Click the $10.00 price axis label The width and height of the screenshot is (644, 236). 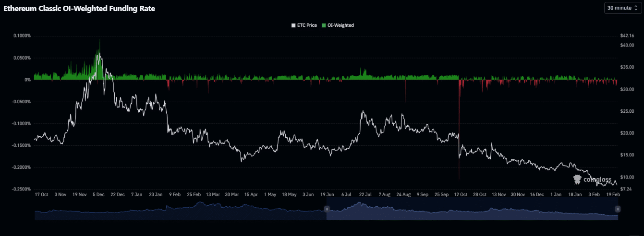628,177
